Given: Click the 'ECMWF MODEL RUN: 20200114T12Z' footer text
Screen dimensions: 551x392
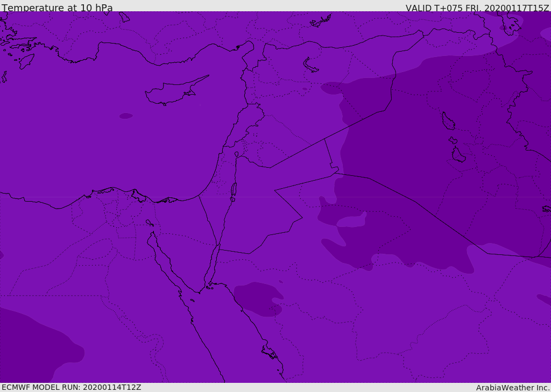Looking at the screenshot, I should [x=72, y=387].
